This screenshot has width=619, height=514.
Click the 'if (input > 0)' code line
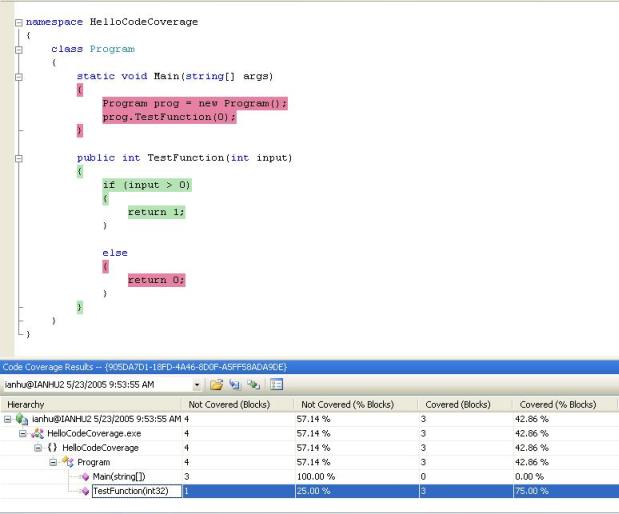tap(147, 185)
